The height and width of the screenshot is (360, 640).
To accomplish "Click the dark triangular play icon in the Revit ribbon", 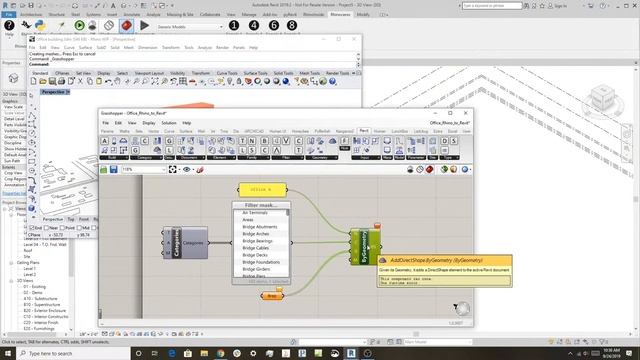I will 144,25.
